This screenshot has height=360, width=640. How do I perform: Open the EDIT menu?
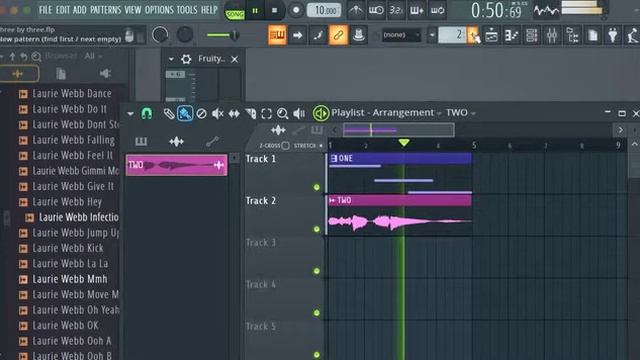(x=62, y=10)
